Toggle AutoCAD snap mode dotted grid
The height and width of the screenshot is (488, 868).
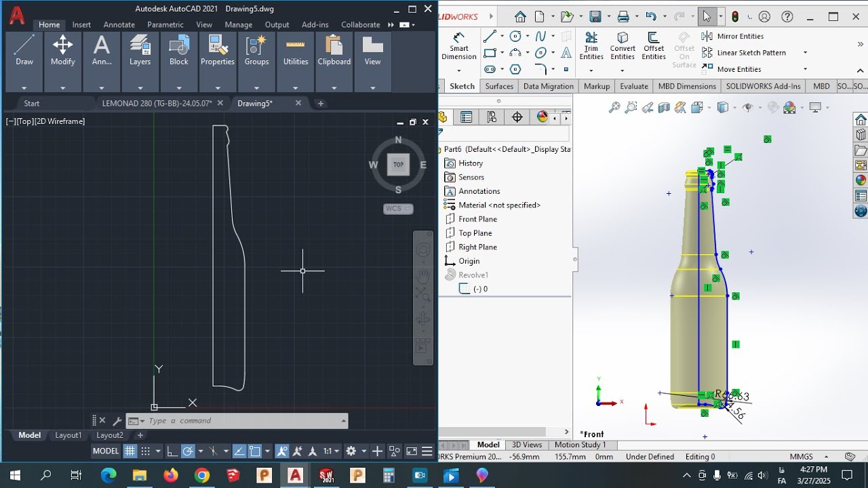(x=145, y=451)
